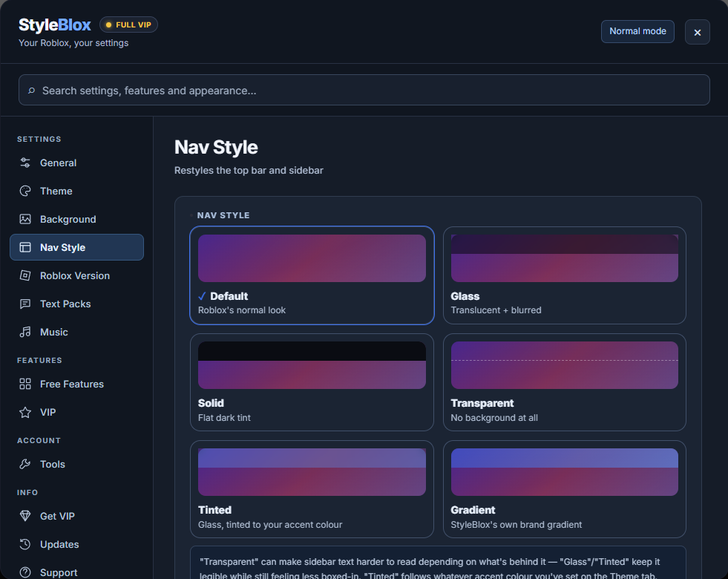The width and height of the screenshot is (728, 579).
Task: Click the General sliders icon
Action: (25, 163)
